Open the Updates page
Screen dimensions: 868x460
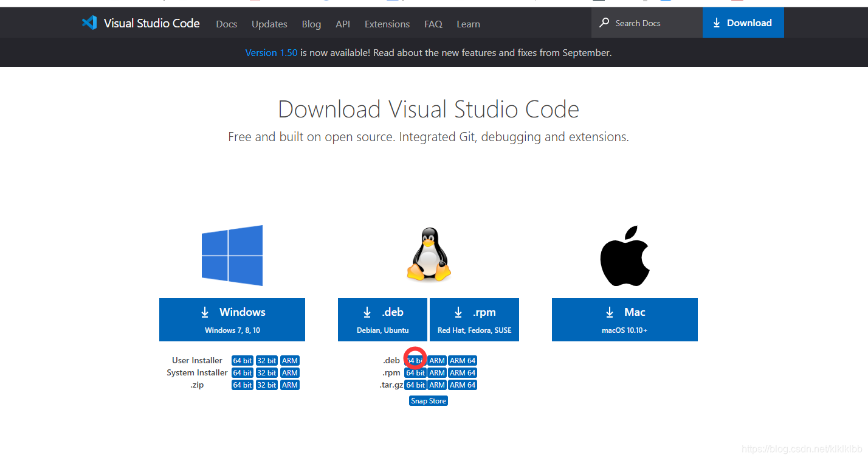269,24
